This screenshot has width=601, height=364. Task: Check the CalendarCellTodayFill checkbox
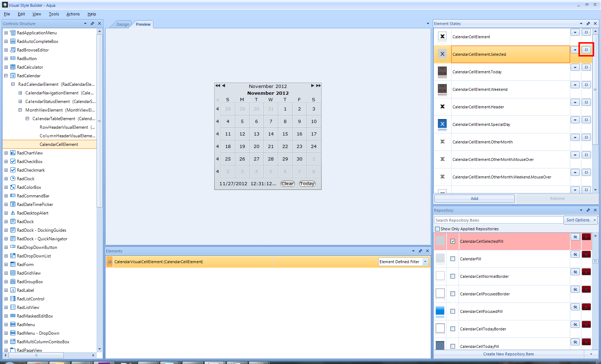[453, 346]
